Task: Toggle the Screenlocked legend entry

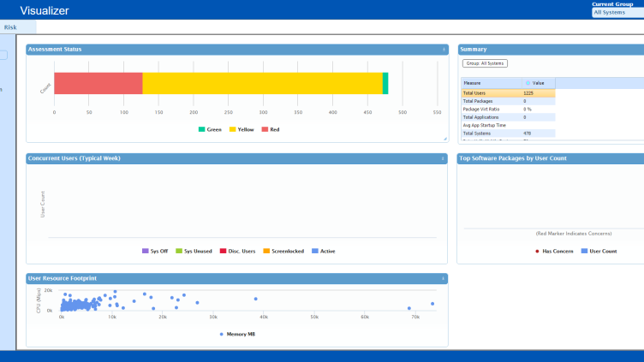Action: tap(283, 252)
